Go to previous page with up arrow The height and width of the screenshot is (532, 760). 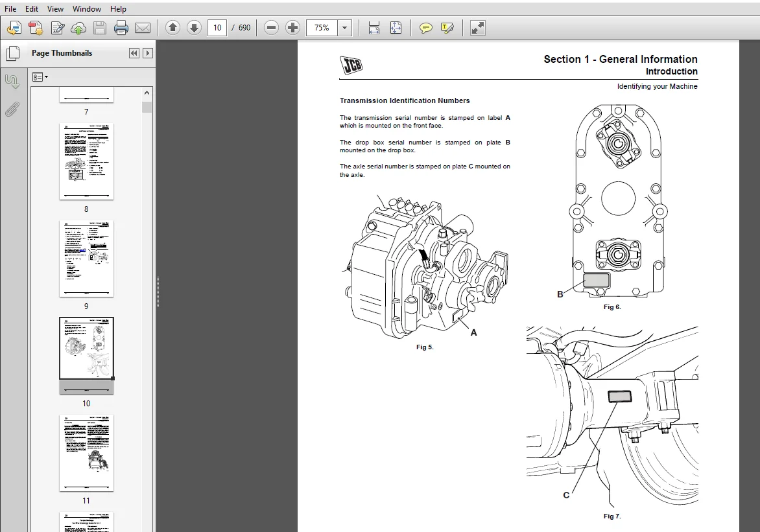[x=172, y=28]
